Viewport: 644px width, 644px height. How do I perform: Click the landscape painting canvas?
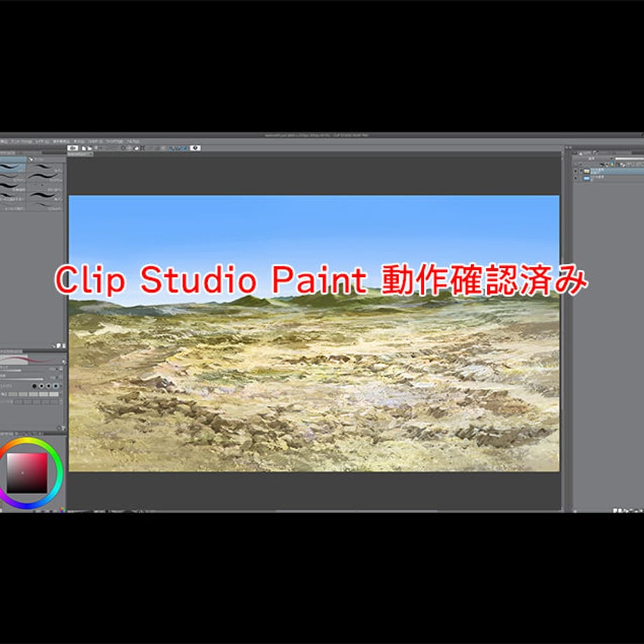coord(314,333)
